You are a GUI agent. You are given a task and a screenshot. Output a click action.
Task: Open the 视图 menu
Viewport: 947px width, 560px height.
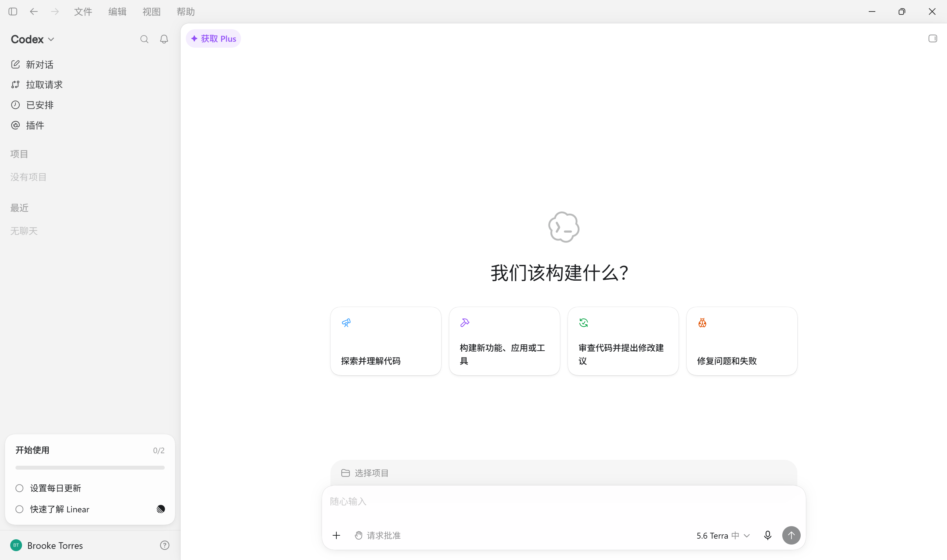pos(151,12)
